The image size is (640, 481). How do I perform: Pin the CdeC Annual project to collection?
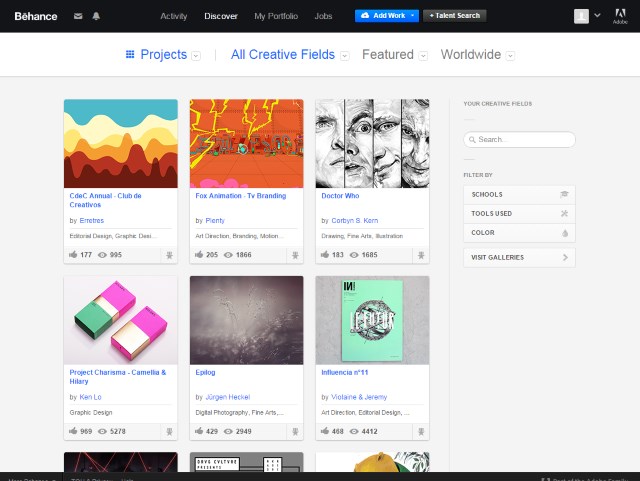pos(169,255)
